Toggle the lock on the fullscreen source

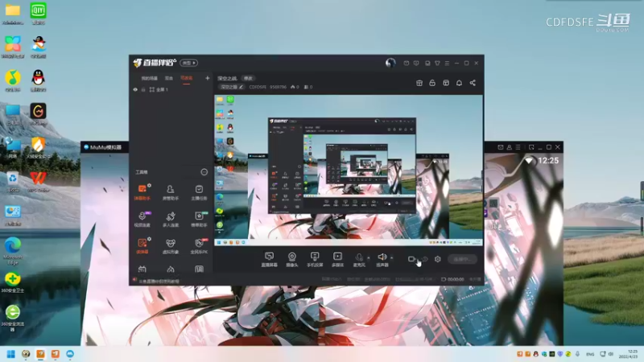[x=143, y=89]
